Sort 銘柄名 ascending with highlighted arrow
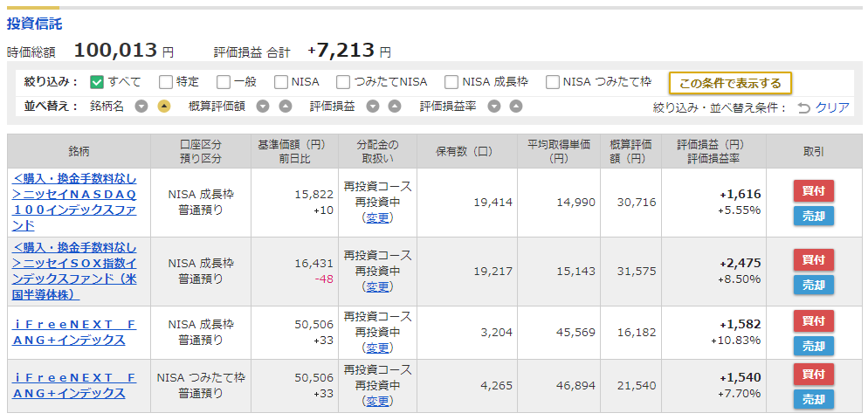Image resolution: width=868 pixels, height=420 pixels. 164,107
